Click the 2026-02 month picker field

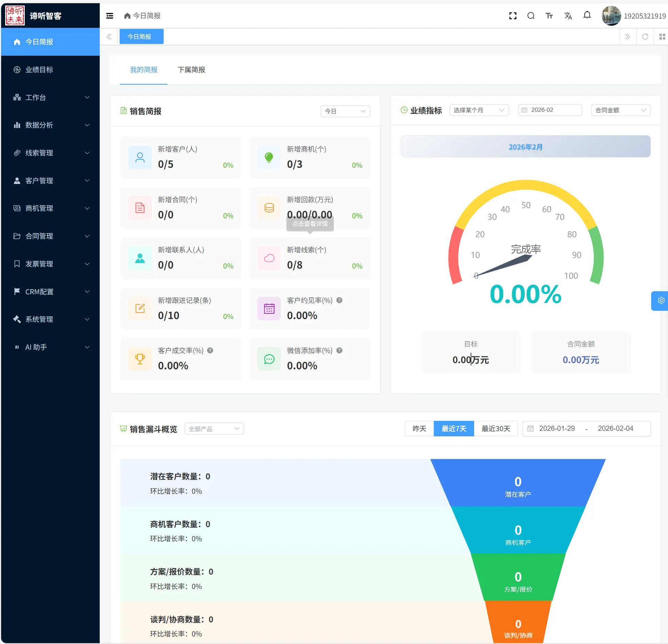click(550, 110)
